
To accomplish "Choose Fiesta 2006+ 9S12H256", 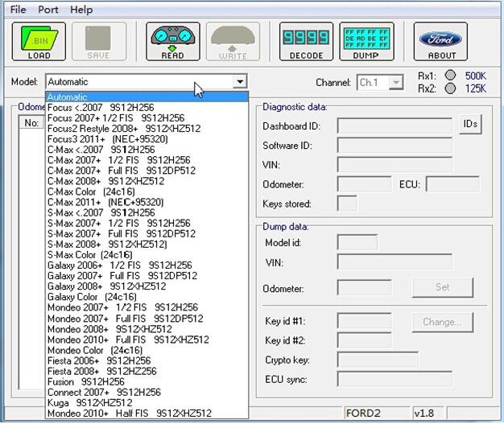I will click(x=147, y=360).
